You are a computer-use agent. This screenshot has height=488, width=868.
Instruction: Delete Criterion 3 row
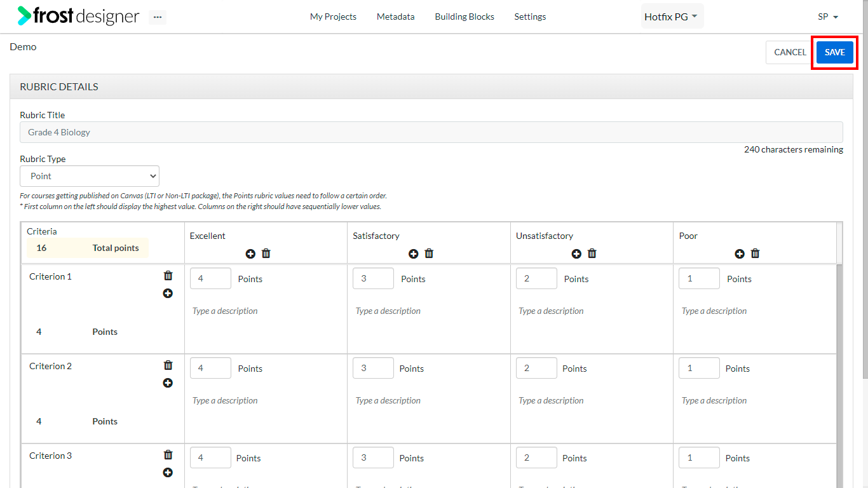pyautogui.click(x=168, y=455)
